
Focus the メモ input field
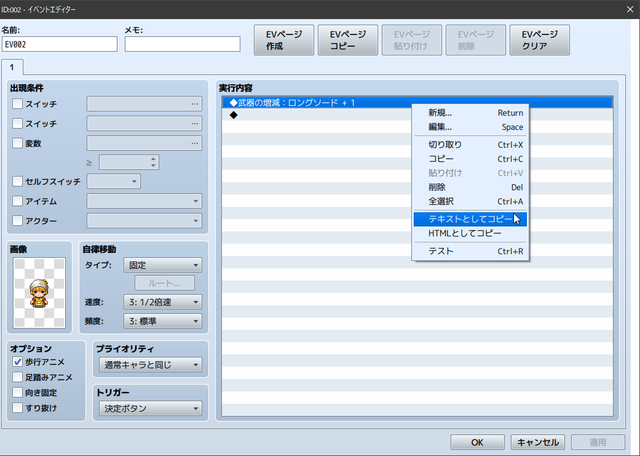pos(182,44)
